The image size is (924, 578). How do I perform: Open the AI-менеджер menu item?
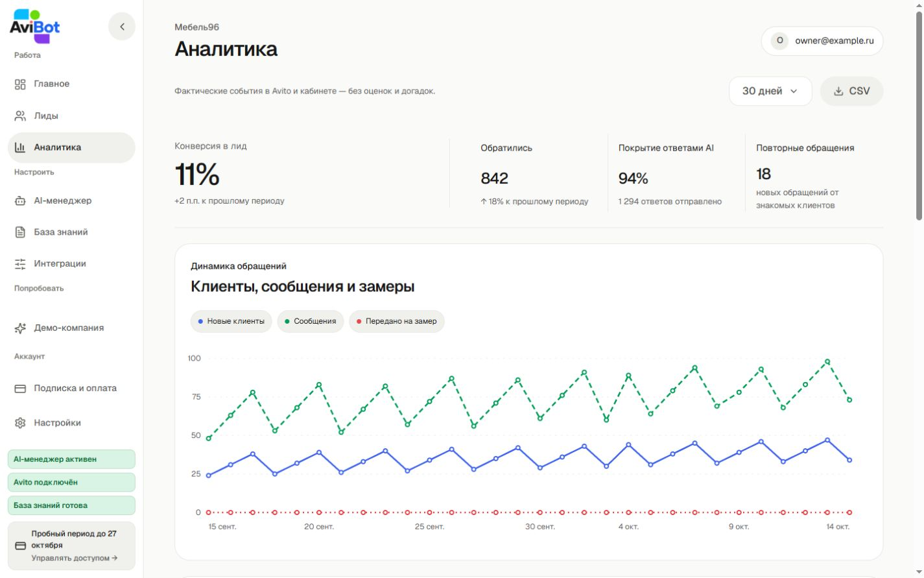click(x=71, y=200)
